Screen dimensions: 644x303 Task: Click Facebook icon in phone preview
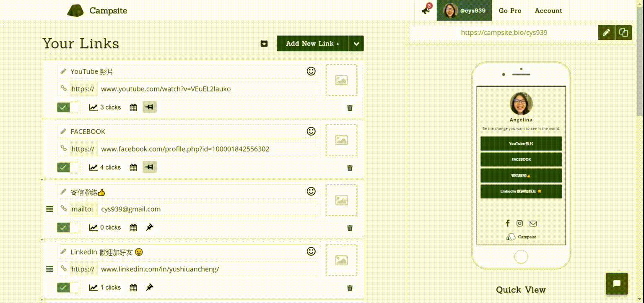click(507, 223)
